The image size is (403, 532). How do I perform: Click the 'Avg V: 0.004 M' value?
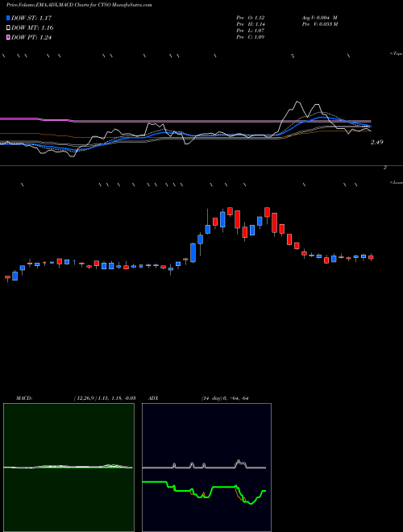[x=319, y=18]
